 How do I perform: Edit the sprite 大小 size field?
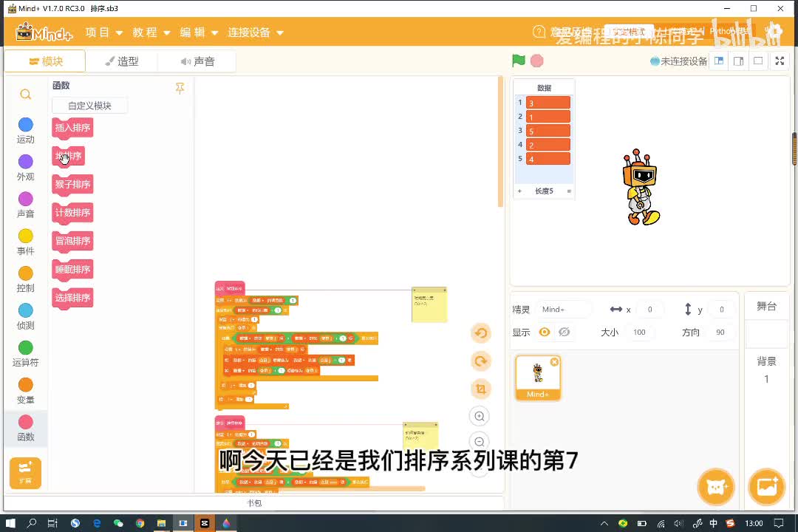pyautogui.click(x=640, y=332)
